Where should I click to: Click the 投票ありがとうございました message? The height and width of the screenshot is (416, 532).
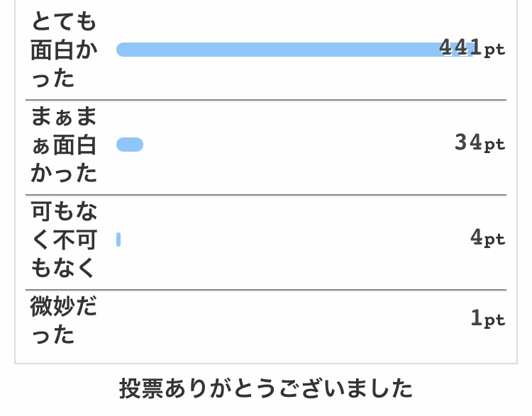point(266,388)
